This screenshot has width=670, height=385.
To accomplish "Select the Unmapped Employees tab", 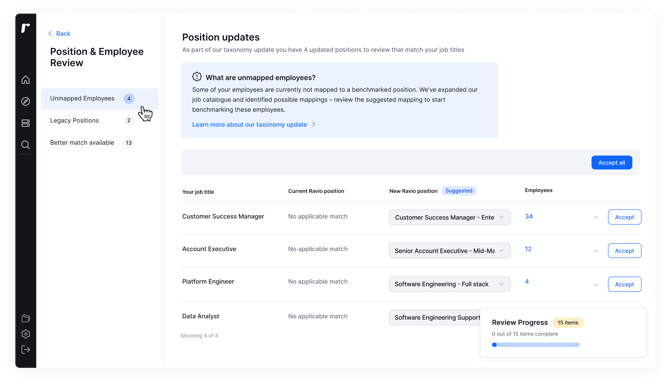I will [100, 99].
